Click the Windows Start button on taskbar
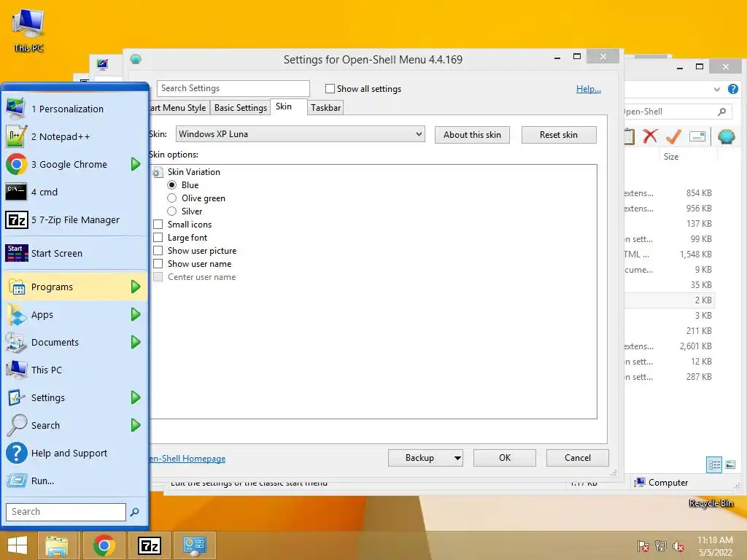Viewport: 747px width, 560px height. point(18,545)
